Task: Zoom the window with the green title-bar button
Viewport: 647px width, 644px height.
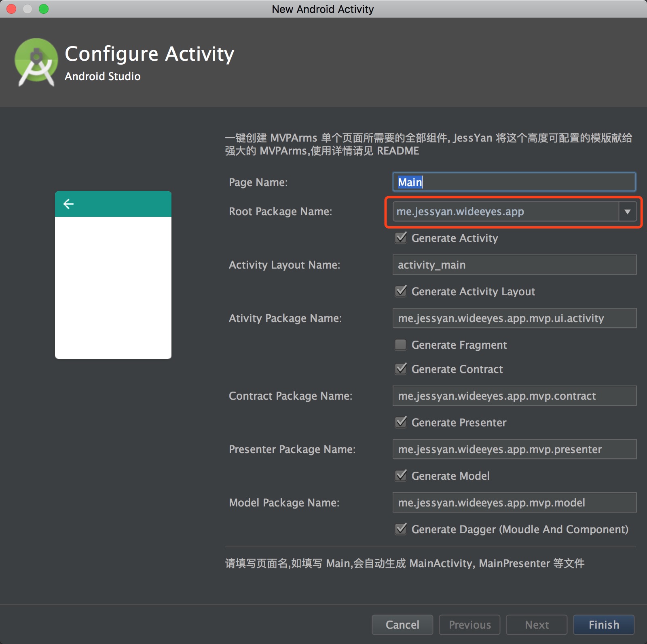Action: click(44, 9)
